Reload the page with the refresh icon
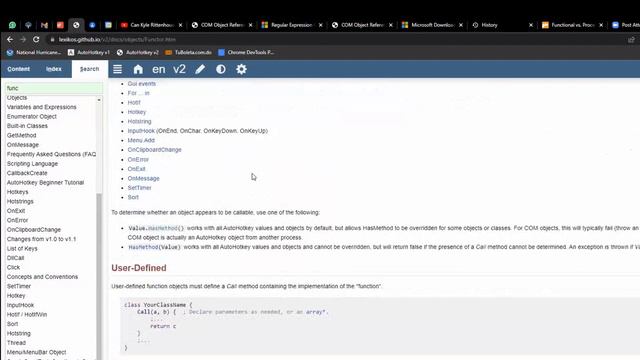The height and width of the screenshot is (360, 640). pyautogui.click(x=36, y=39)
